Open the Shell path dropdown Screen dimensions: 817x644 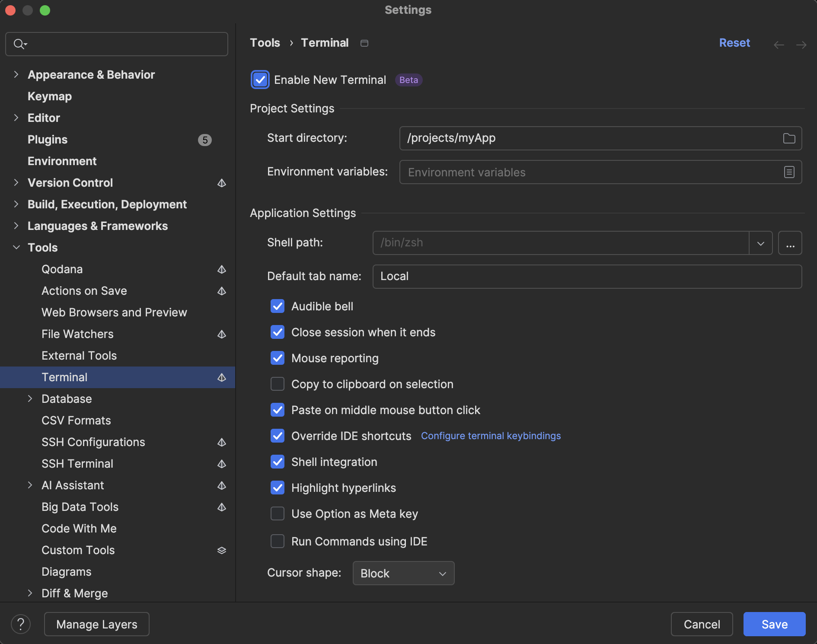click(761, 243)
